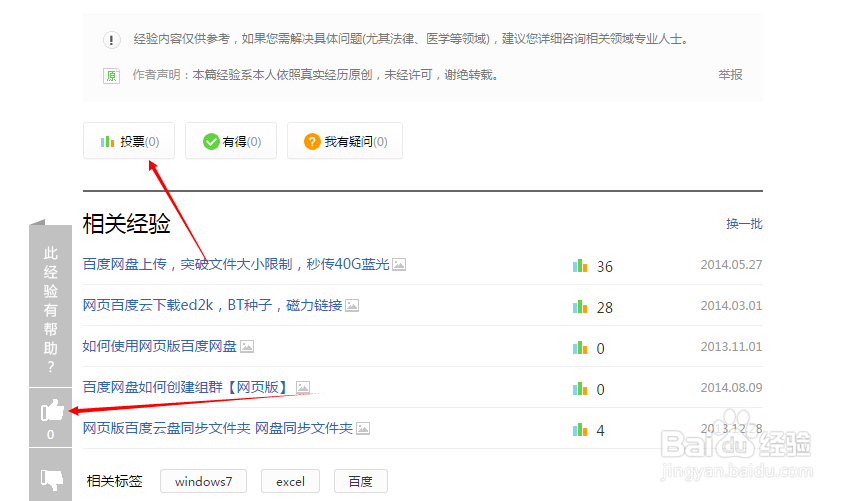Viewport: 862px width, 501px height.
Task: Open 百度网盘上传，突破文件大小限制 article
Action: pyautogui.click(x=236, y=265)
